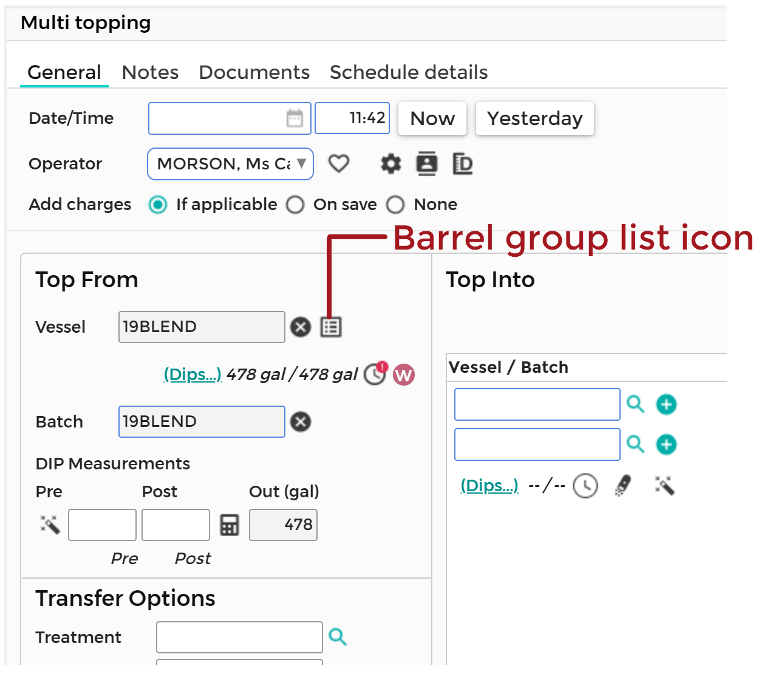784x674 pixels.
Task: Open the calendar date picker icon
Action: (x=295, y=118)
